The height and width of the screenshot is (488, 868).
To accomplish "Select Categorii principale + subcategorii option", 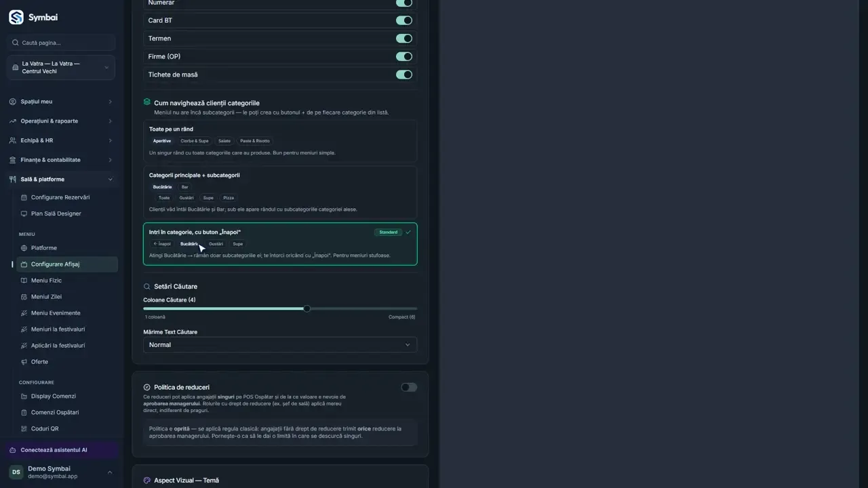I will click(x=280, y=192).
